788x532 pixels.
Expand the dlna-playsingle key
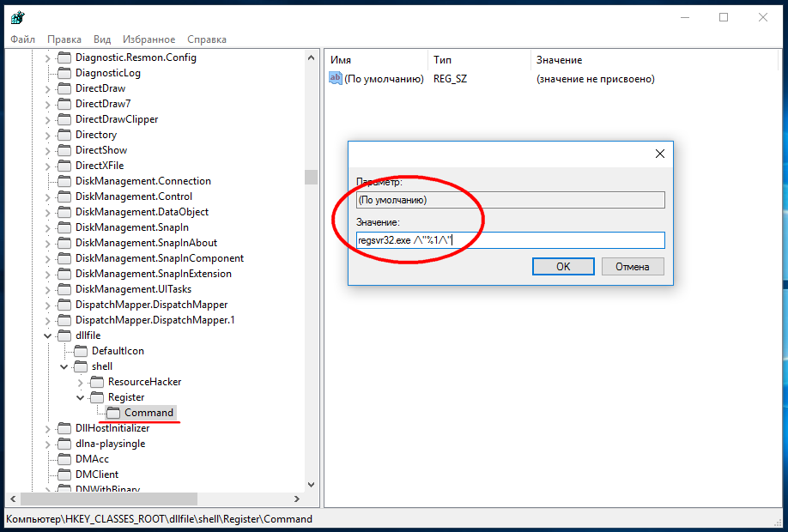click(x=48, y=444)
